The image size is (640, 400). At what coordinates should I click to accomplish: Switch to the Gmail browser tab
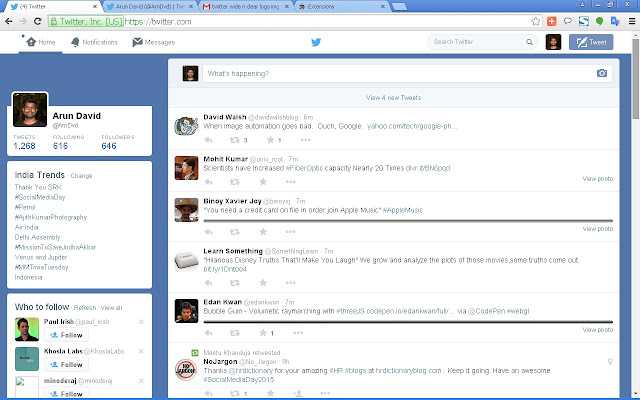coord(247,7)
